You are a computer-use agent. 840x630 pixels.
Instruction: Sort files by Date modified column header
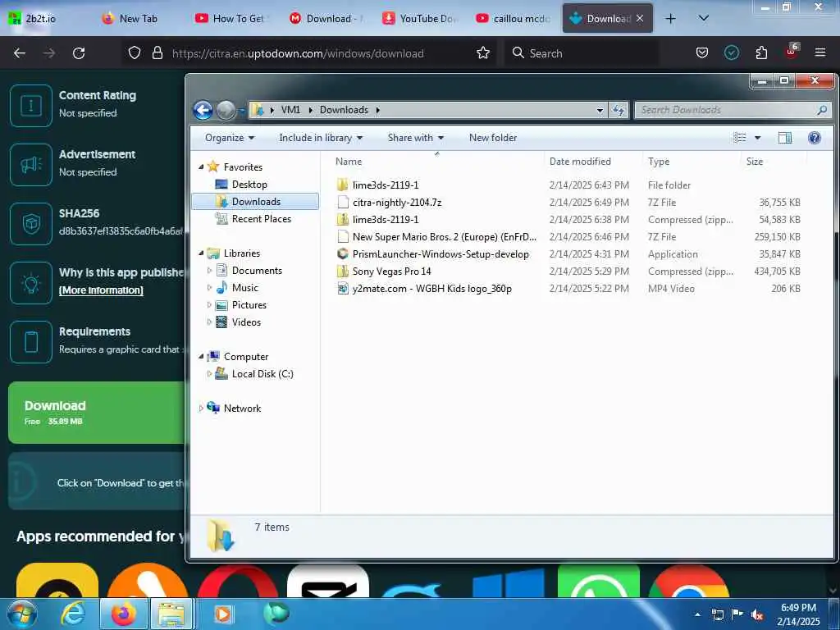pos(580,162)
